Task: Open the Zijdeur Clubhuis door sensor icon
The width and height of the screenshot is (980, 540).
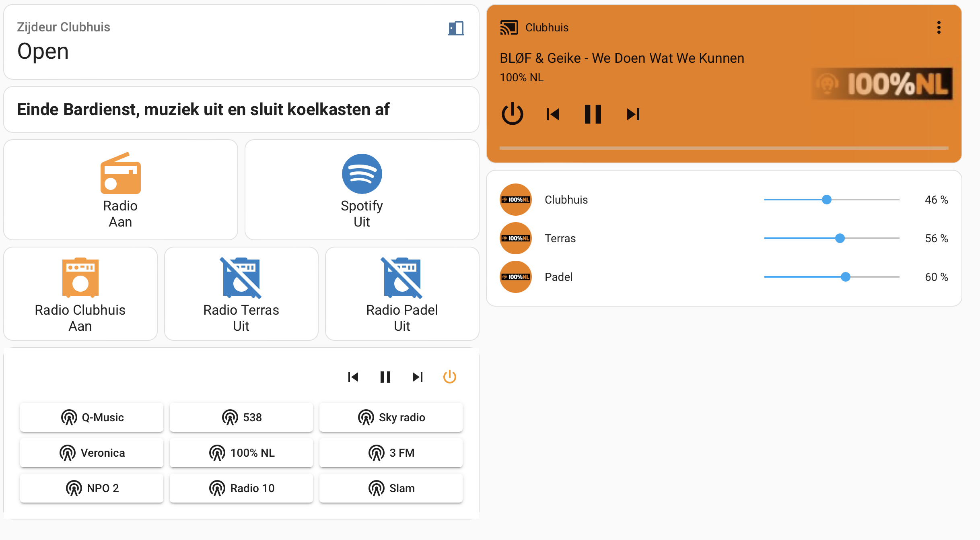Action: click(456, 28)
